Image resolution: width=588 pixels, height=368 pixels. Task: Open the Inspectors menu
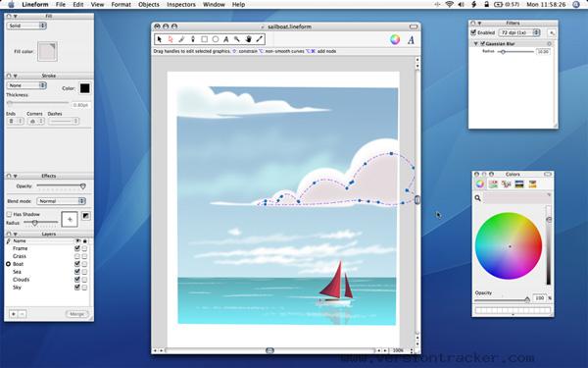click(x=181, y=5)
